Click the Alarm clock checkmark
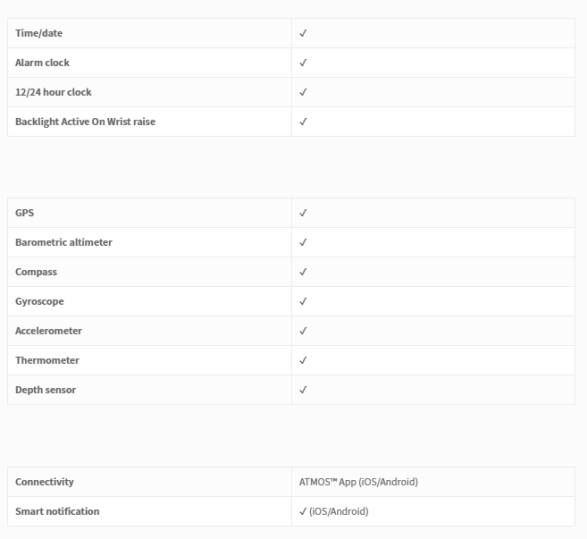 pyautogui.click(x=303, y=63)
